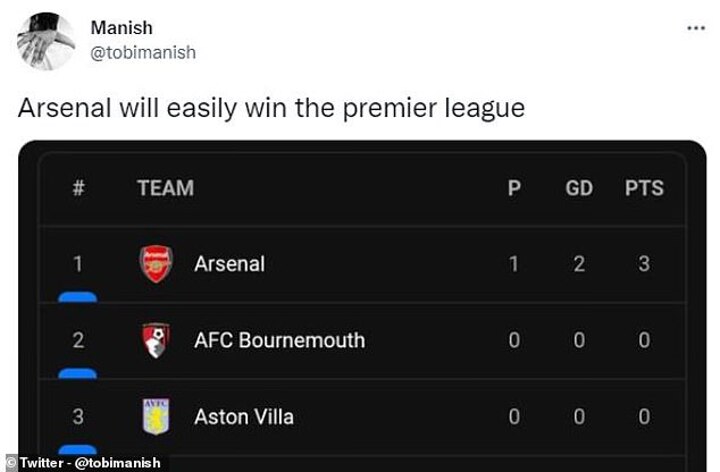Click the AFC Bournemouth club crest

coord(156,340)
